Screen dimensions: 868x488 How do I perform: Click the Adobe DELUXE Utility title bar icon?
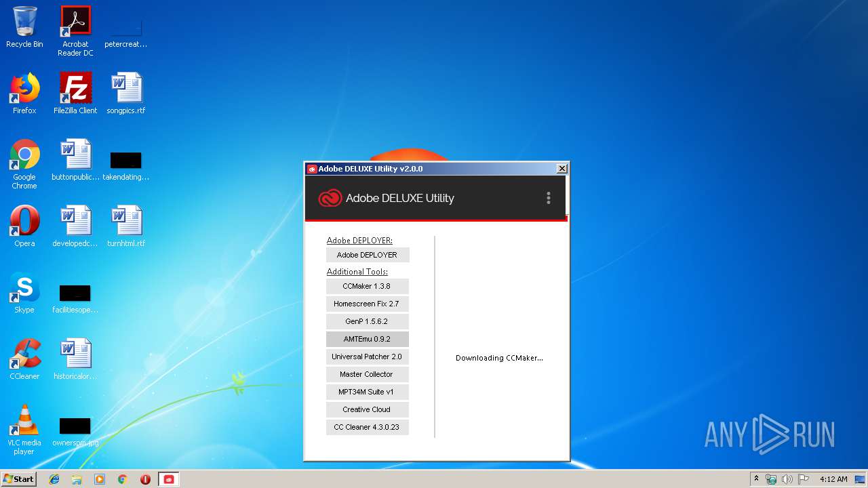(x=312, y=169)
